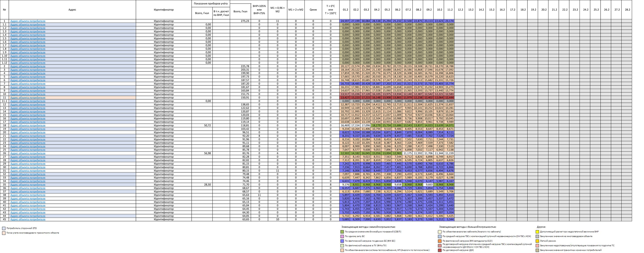
Task: Select the yellow 'Дополняющий расчет' legend swatch
Action: pos(537,232)
